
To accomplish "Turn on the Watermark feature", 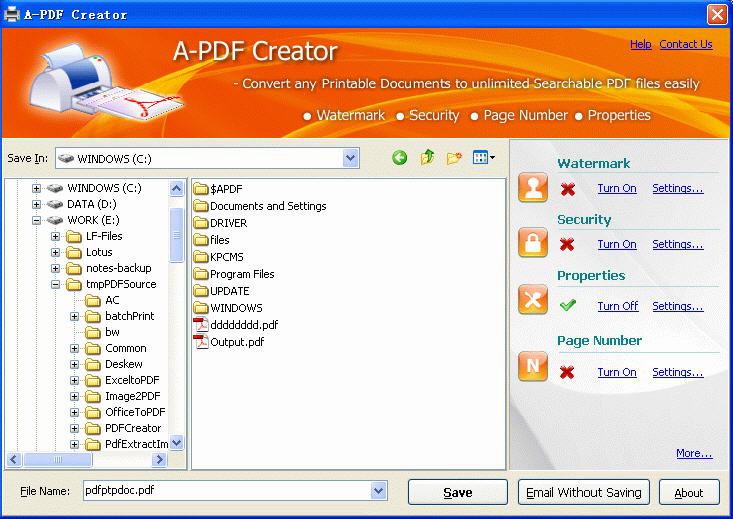I will (x=617, y=188).
